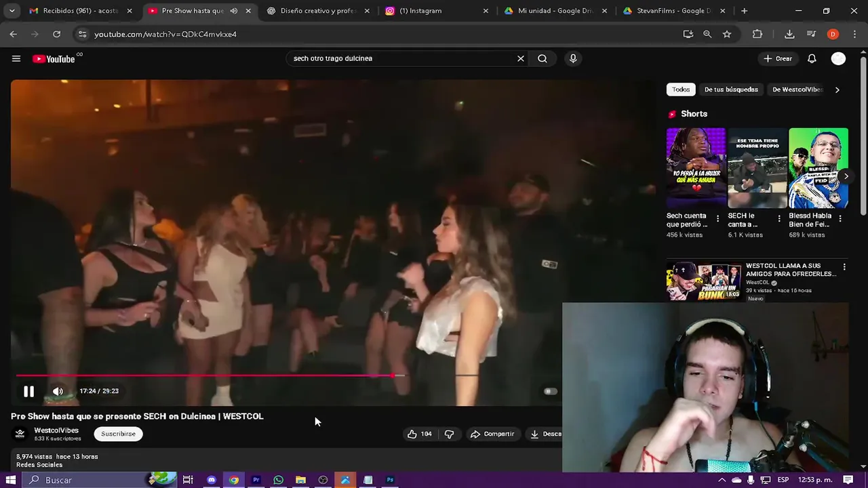Open media controls icon in Chrome toolbar
The height and width of the screenshot is (488, 868).
811,34
